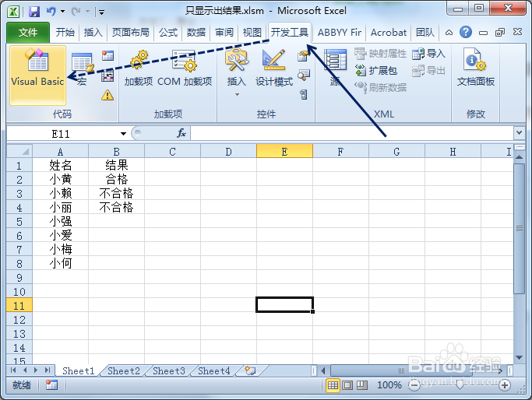Image resolution: width=532 pixels, height=400 pixels.
Task: Switch to the 团队 tab
Action: [x=425, y=32]
